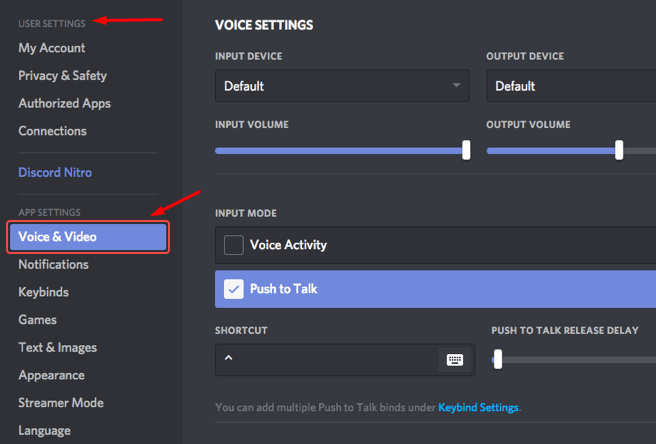Select Text & Images settings
Screen dimensions: 656x444
click(x=57, y=348)
